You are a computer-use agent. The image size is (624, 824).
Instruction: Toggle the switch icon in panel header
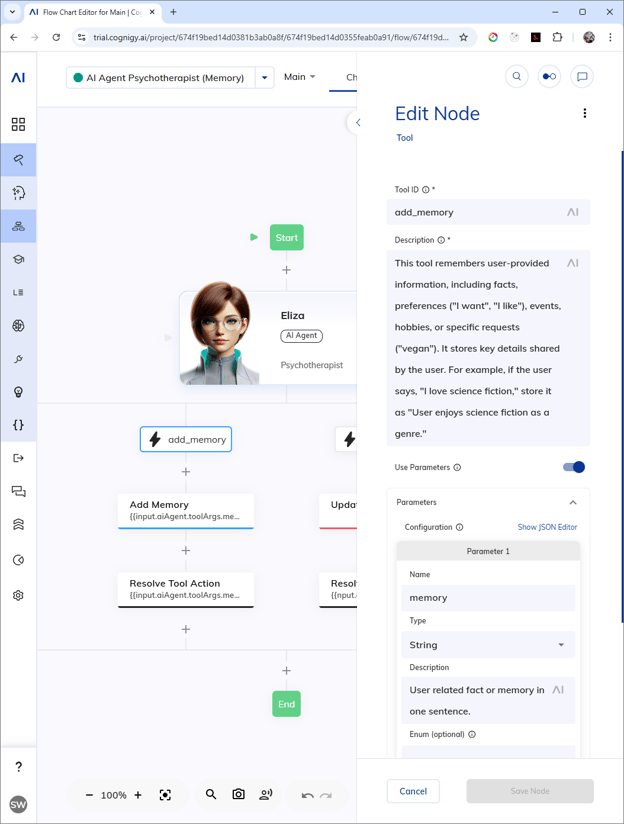pos(549,77)
